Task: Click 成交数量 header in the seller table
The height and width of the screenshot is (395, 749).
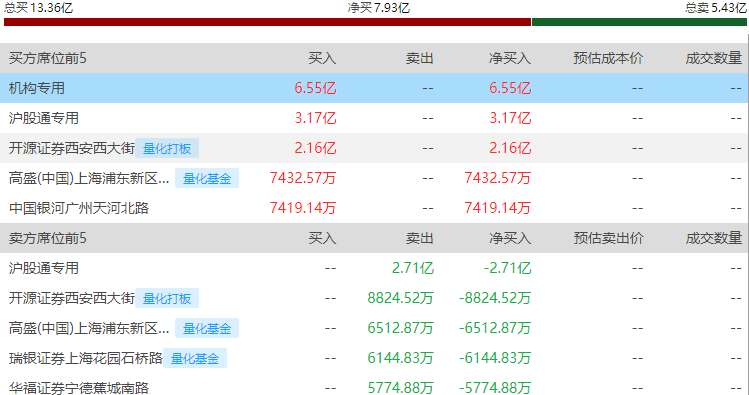Action: (x=714, y=238)
